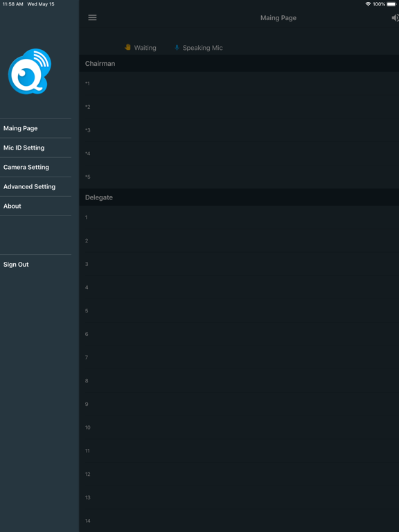This screenshot has width=399, height=532.
Task: Select Delegate row 6
Action: (x=239, y=334)
